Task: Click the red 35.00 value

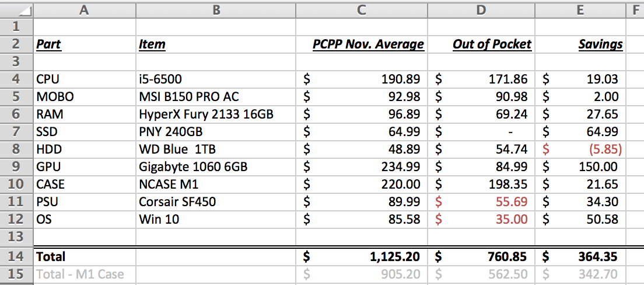Action: (512, 219)
